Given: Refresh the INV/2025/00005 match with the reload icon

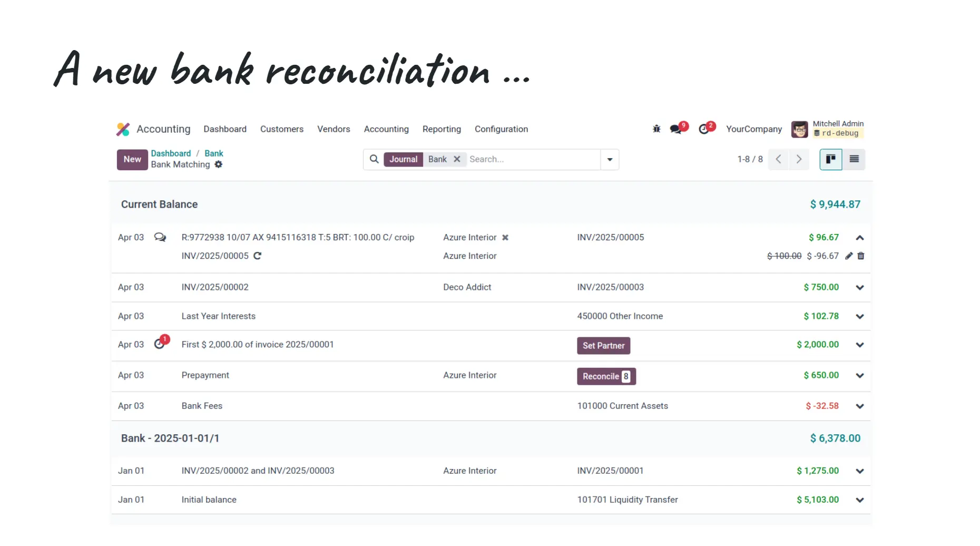Looking at the screenshot, I should tap(258, 256).
